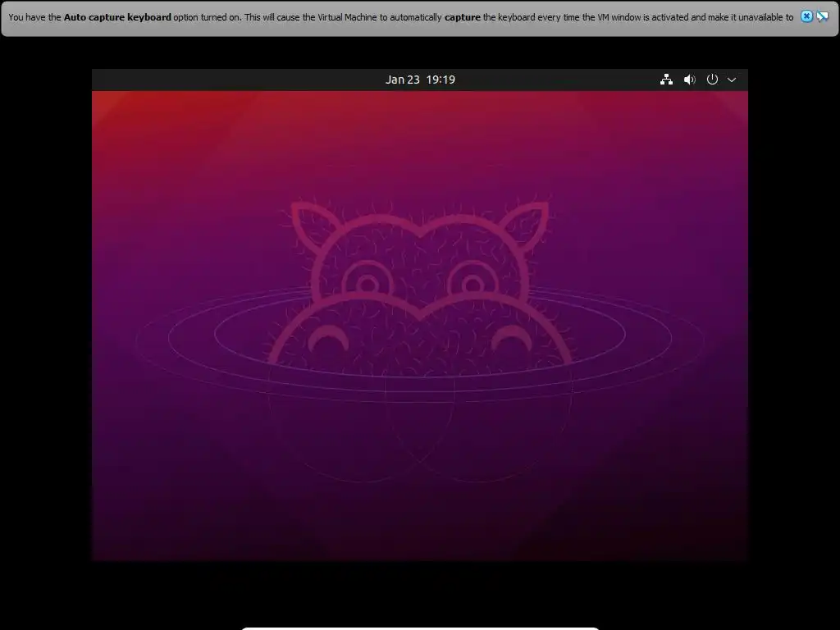Dismiss the Auto capture keyboard notification
This screenshot has width=840, height=630.
pos(806,16)
